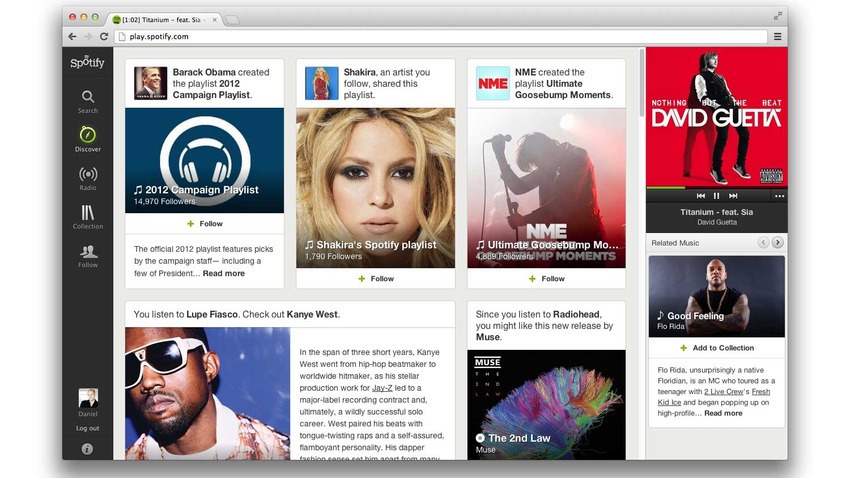The image size is (850, 478).
Task: Click the Related Music heading
Action: pos(675,243)
